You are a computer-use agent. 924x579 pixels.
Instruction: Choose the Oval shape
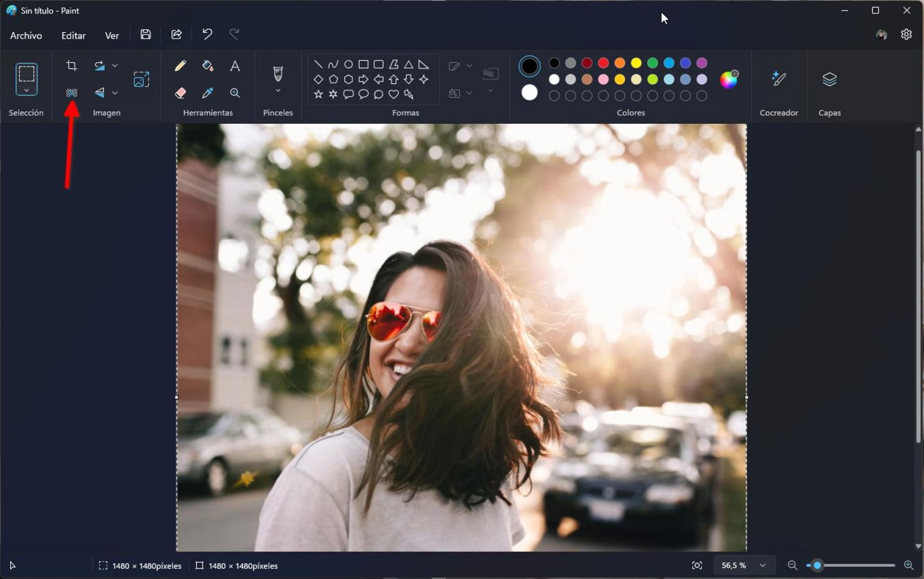[x=348, y=64]
